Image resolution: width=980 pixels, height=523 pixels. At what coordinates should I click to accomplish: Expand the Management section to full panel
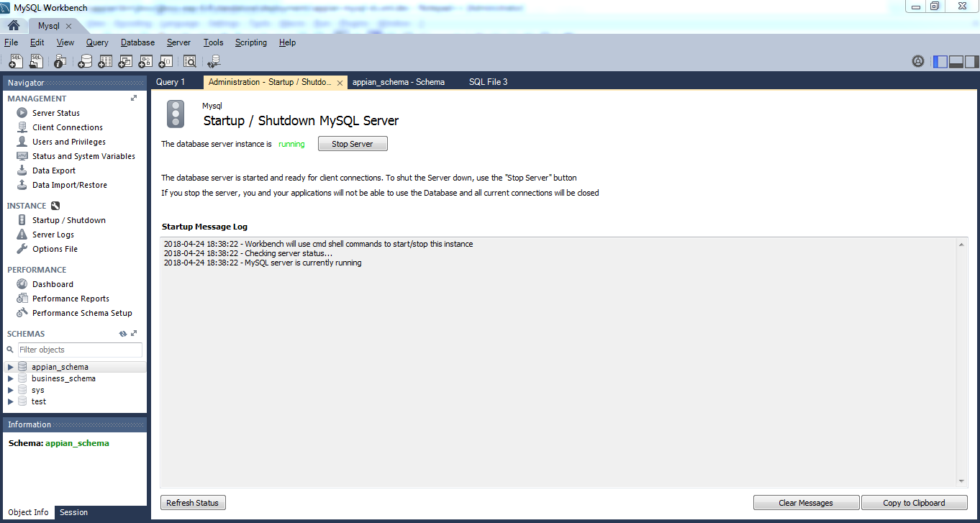[134, 99]
